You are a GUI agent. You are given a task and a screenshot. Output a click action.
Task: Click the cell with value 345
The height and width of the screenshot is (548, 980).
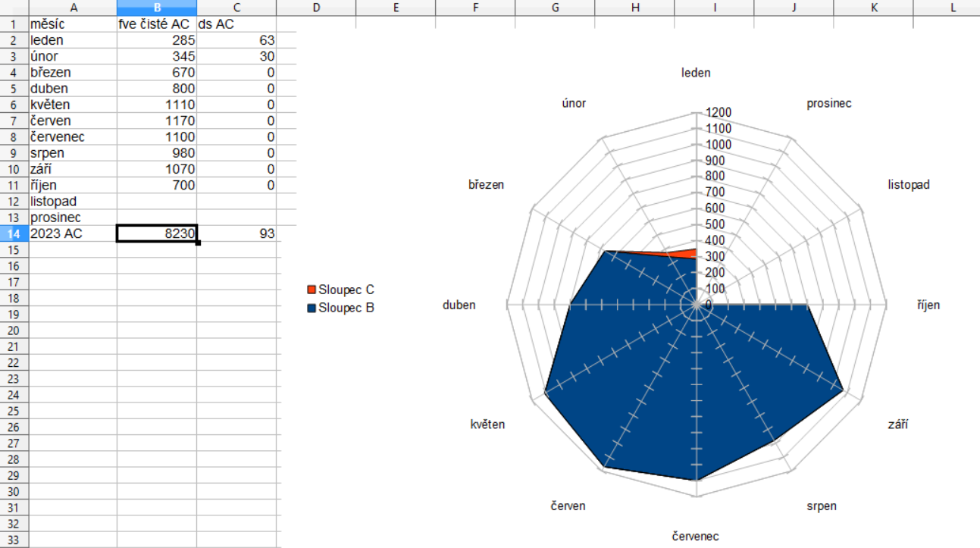click(x=157, y=56)
